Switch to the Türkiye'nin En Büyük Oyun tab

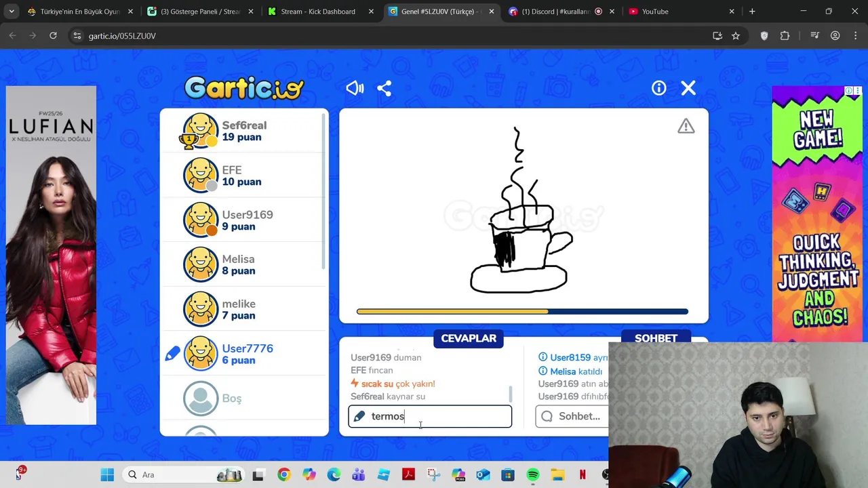80,12
